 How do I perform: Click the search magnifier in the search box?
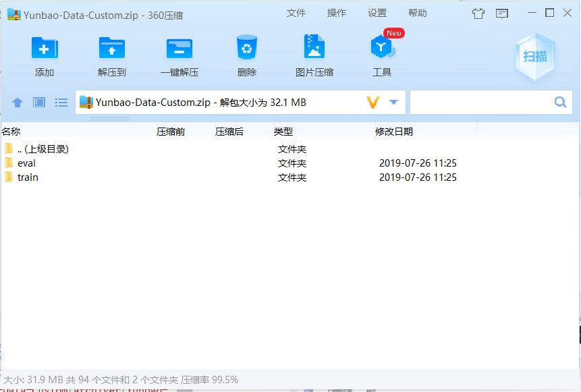click(560, 102)
